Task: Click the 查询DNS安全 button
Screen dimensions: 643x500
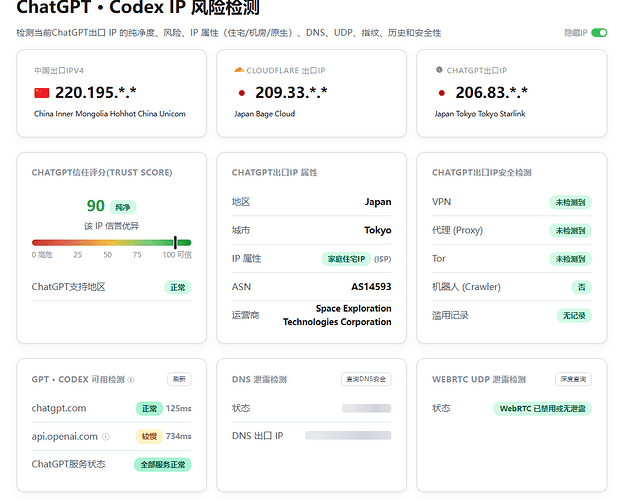Action: pos(366,379)
